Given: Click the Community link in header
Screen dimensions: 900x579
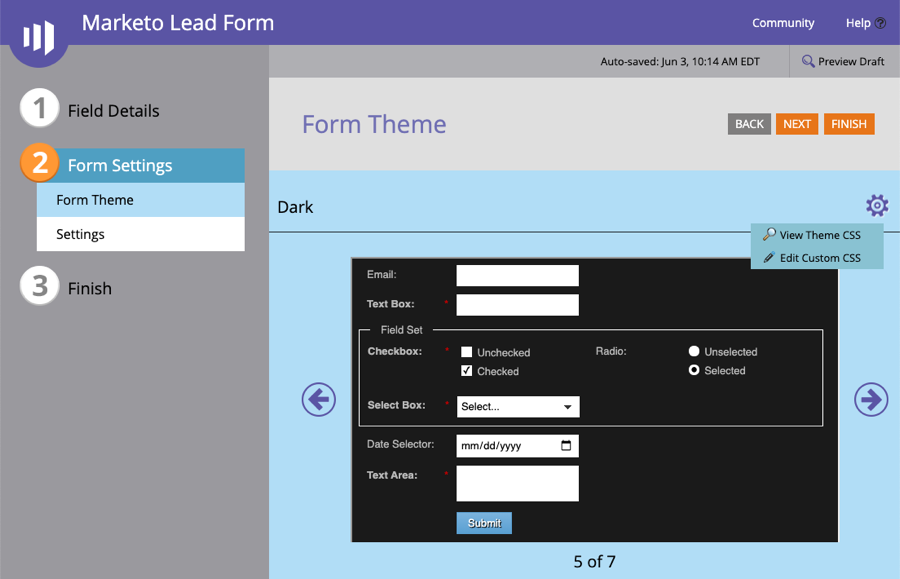Looking at the screenshot, I should pos(783,23).
